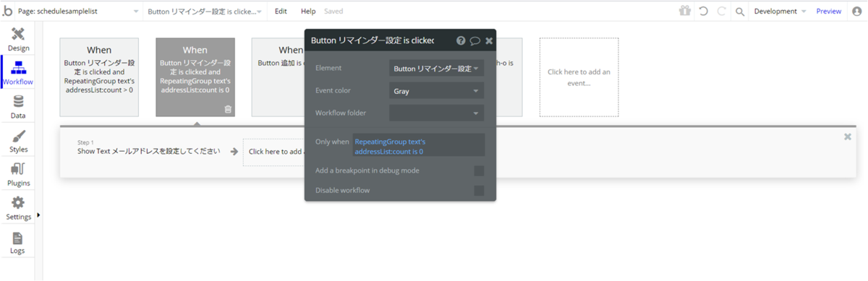Open the comment bubble in property editor
This screenshot has height=281, width=868.
475,40
